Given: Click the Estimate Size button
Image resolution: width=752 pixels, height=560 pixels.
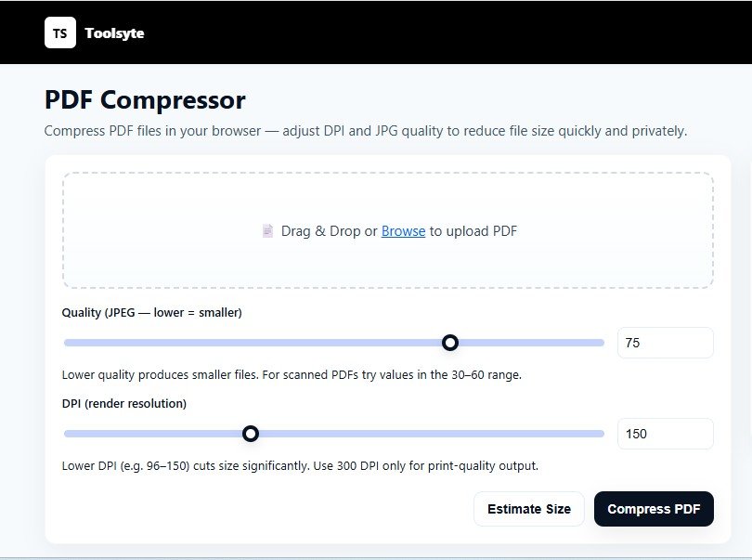Looking at the screenshot, I should tap(528, 509).
